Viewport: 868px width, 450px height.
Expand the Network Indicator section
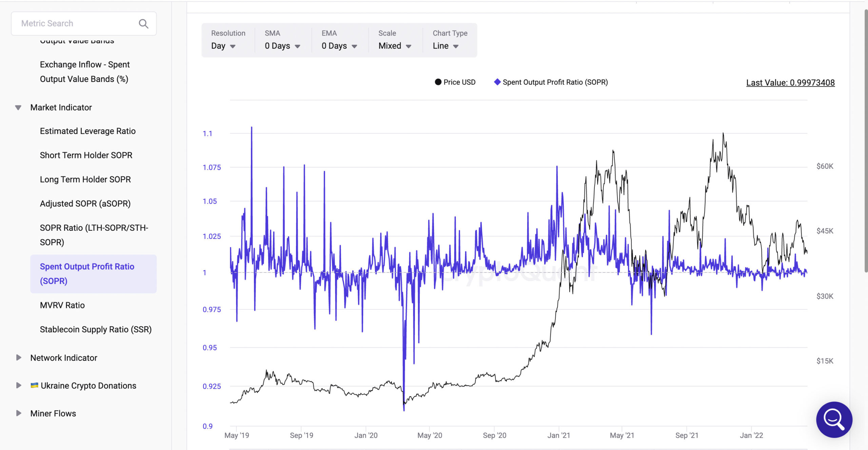pyautogui.click(x=19, y=357)
